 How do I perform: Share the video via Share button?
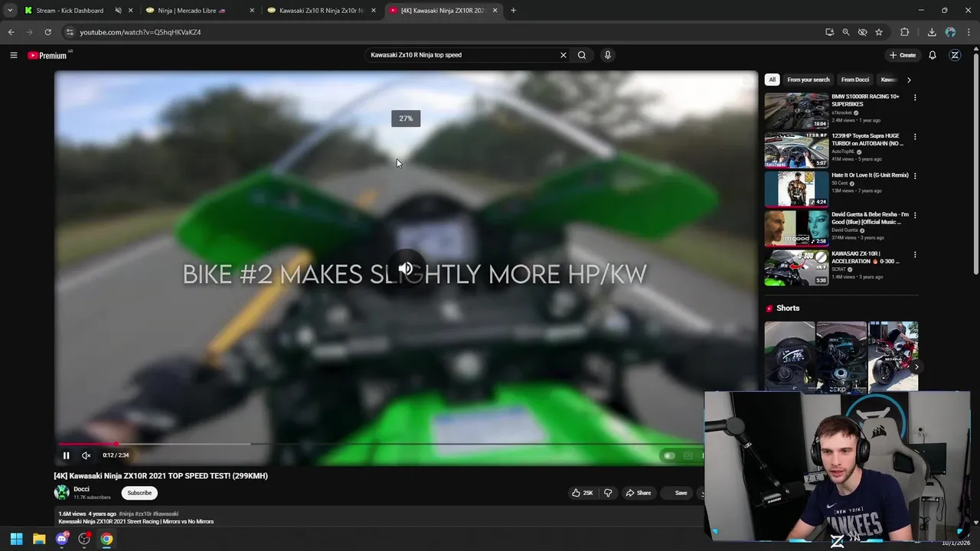(x=639, y=493)
